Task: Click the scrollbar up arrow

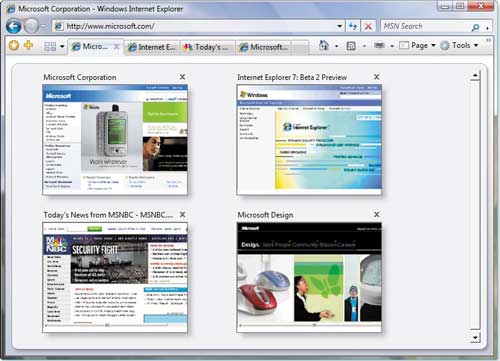Action: [x=475, y=76]
